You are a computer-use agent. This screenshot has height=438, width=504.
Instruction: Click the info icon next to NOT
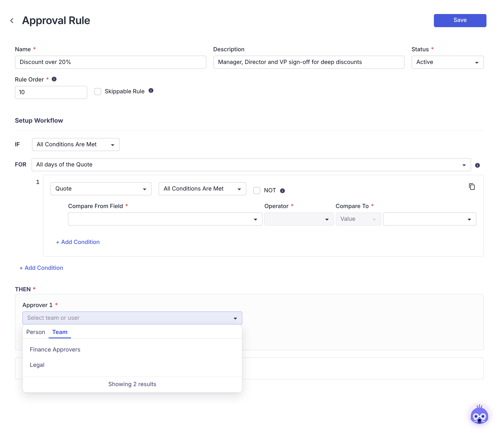(282, 191)
